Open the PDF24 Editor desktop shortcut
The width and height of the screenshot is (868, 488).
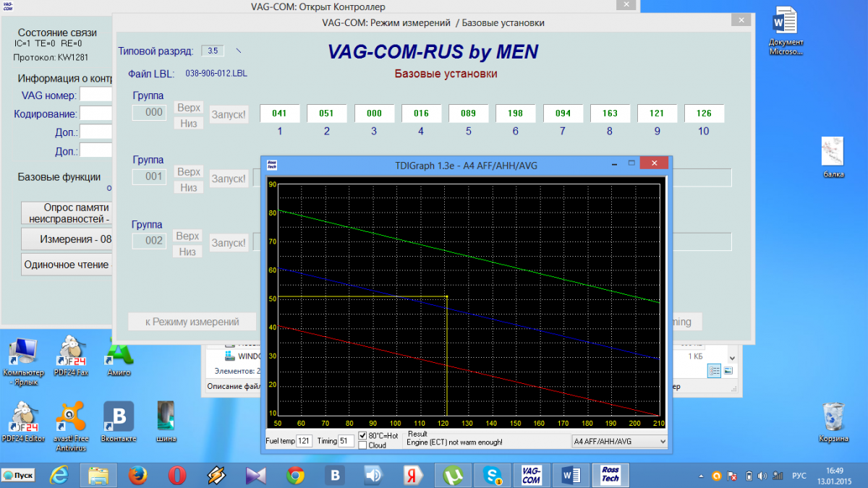pyautogui.click(x=24, y=422)
